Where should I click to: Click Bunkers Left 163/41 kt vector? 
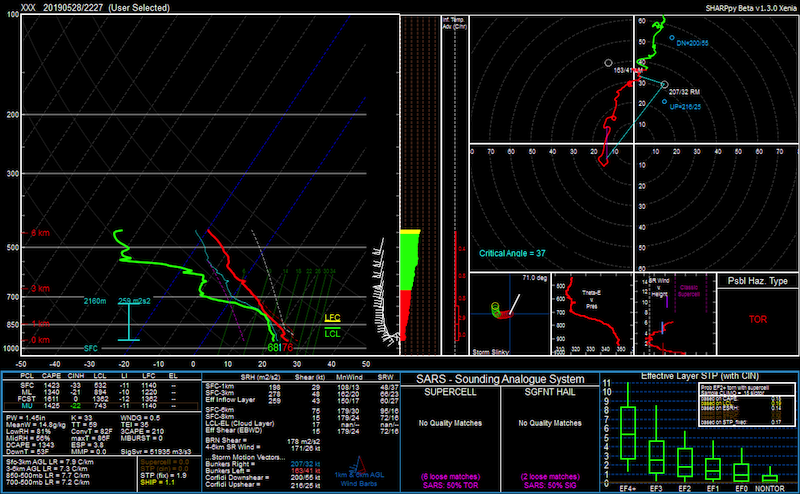click(263, 471)
